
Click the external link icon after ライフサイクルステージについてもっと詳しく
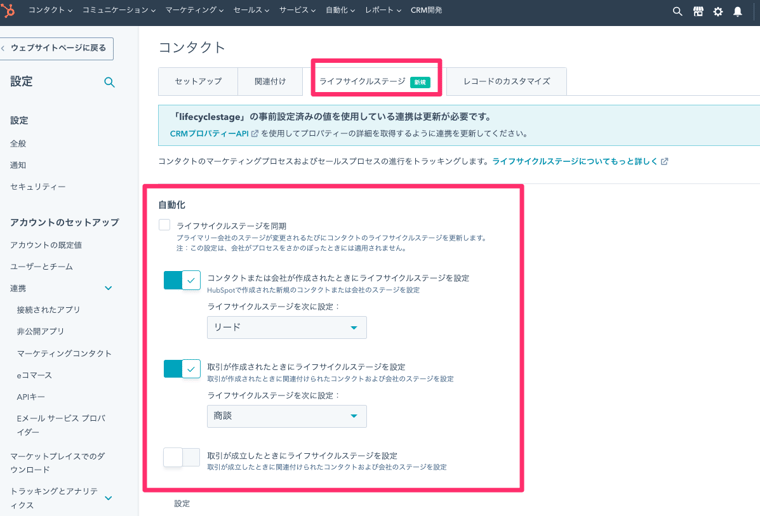665,161
